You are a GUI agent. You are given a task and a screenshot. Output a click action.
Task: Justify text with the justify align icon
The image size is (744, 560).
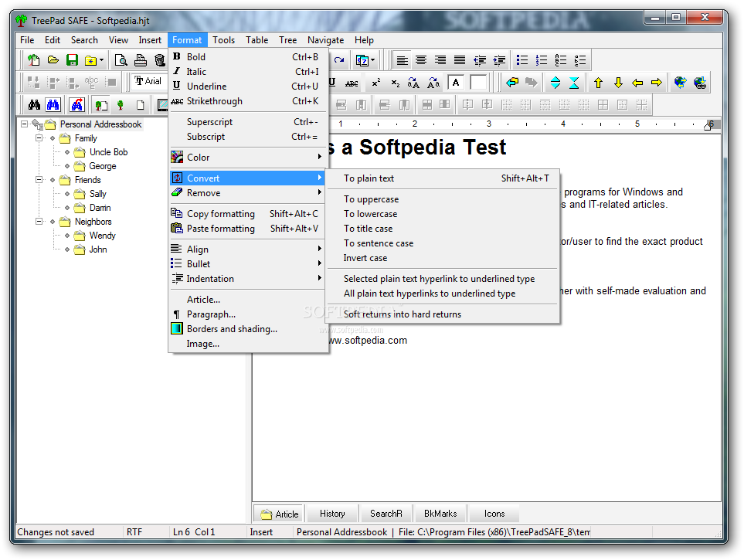point(460,60)
